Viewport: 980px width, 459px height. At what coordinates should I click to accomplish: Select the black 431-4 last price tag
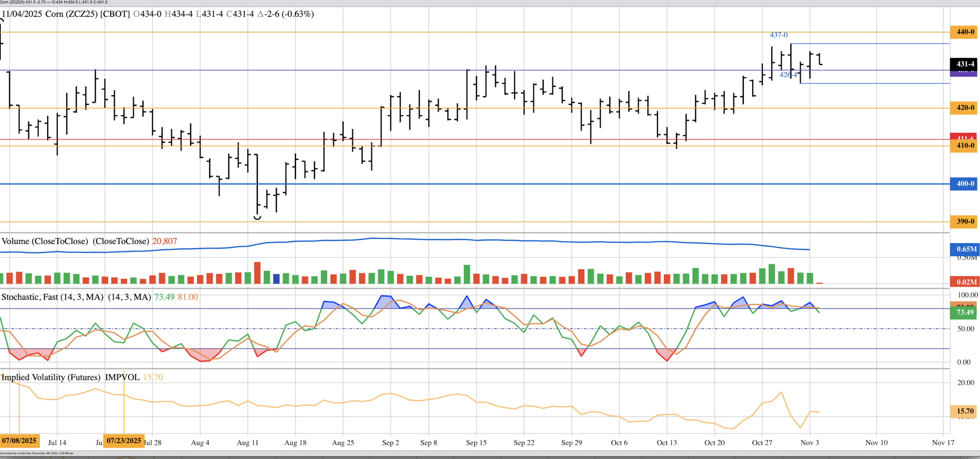965,64
